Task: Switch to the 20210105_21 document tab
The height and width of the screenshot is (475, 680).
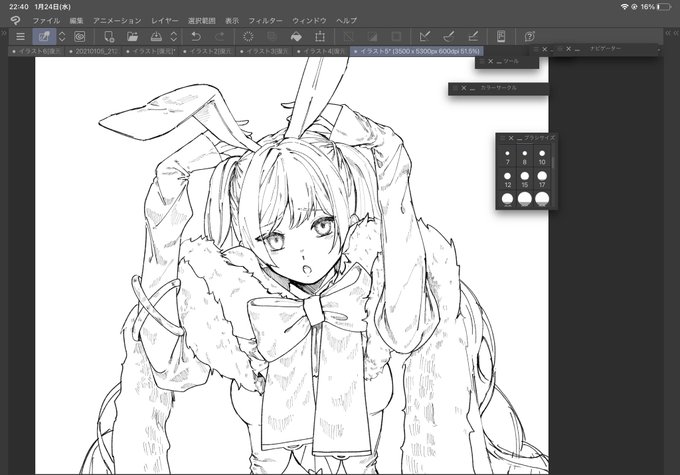Action: tap(94, 51)
